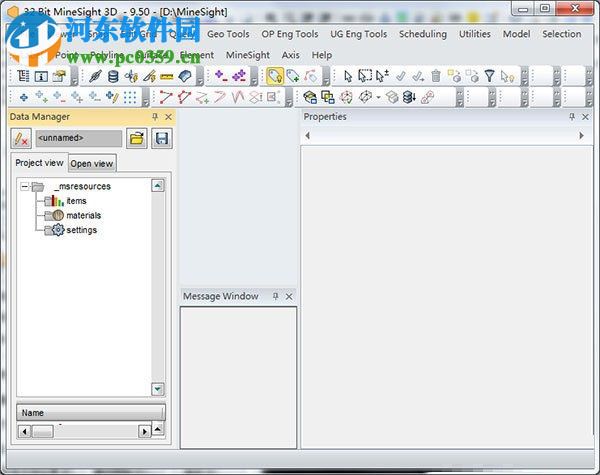This screenshot has width=600, height=475.
Task: Click the trash can delete icon
Action: pyautogui.click(x=436, y=76)
